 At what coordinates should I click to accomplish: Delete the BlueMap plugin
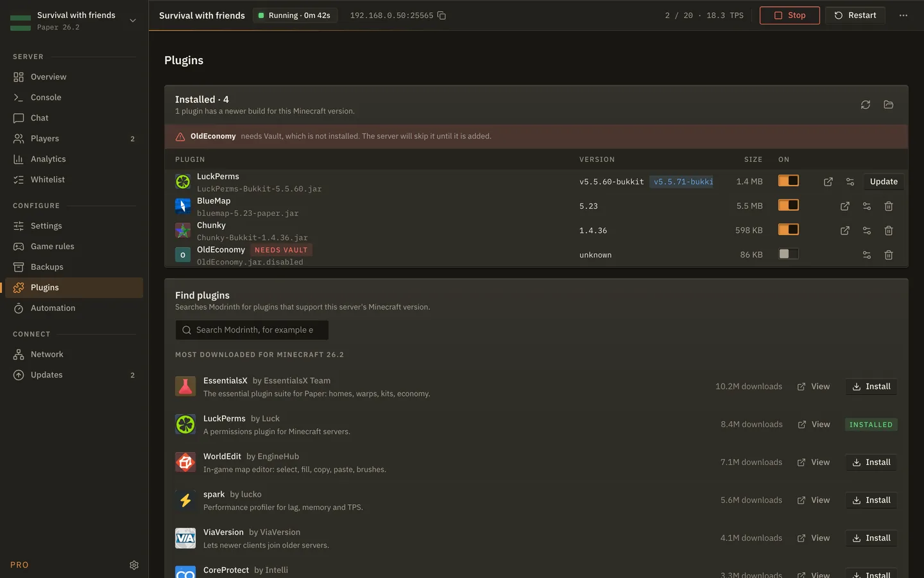(889, 206)
